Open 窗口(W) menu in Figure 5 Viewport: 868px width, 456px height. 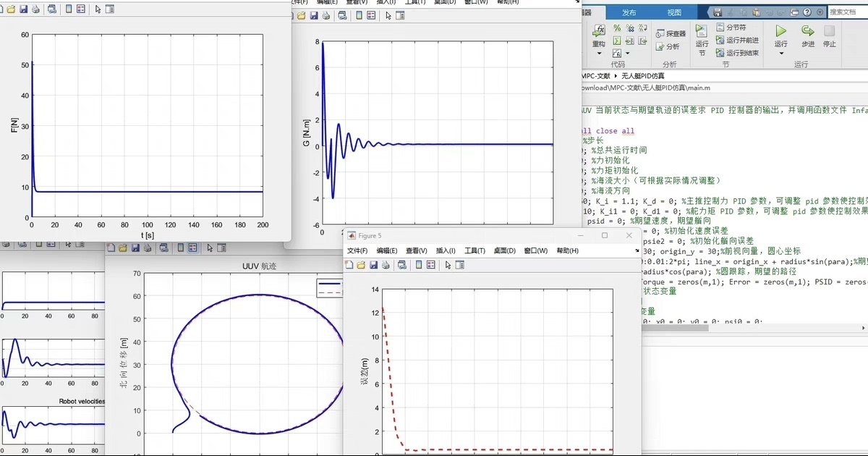pos(535,251)
